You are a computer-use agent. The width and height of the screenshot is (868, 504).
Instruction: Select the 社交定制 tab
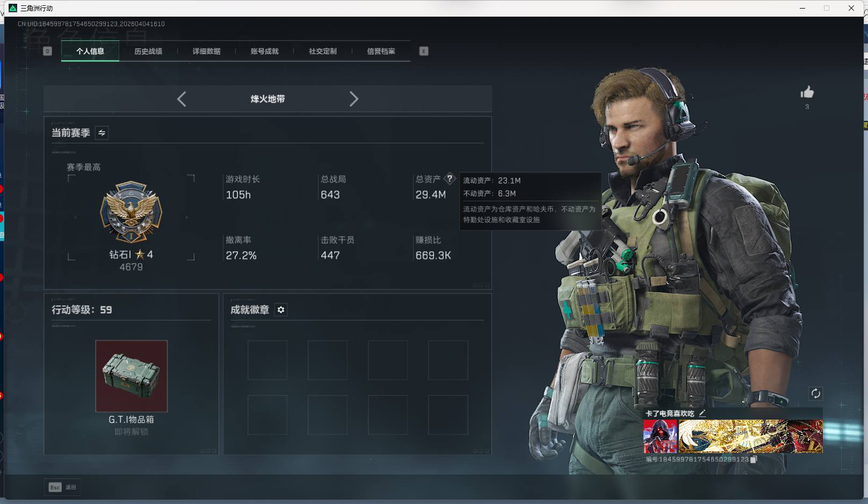click(322, 51)
